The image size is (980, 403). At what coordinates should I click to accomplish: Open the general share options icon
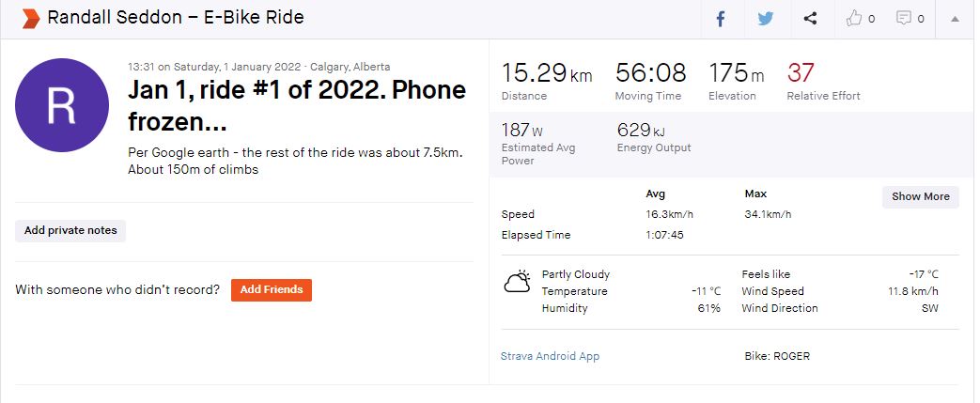810,19
